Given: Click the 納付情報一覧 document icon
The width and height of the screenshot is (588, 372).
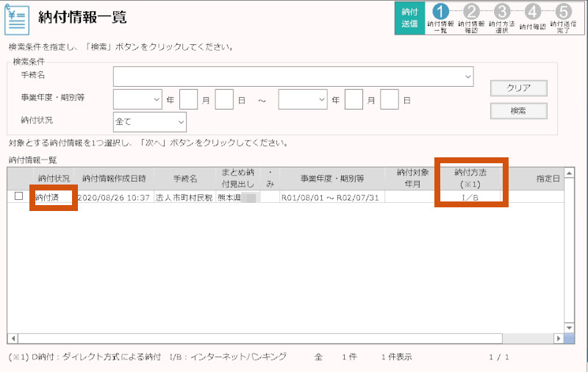Looking at the screenshot, I should (x=17, y=20).
